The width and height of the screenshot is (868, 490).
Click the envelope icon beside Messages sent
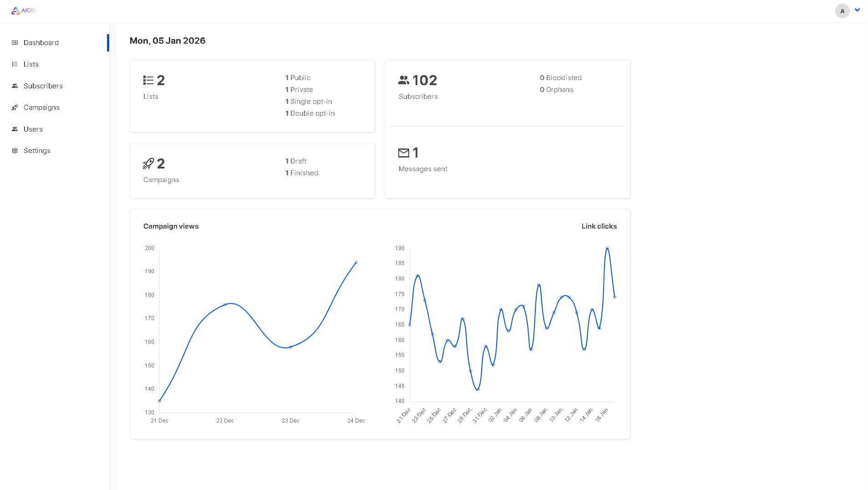click(x=404, y=153)
